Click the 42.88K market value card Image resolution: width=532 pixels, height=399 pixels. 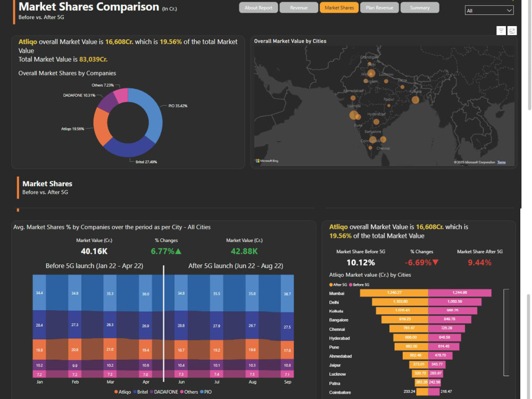coord(244,252)
